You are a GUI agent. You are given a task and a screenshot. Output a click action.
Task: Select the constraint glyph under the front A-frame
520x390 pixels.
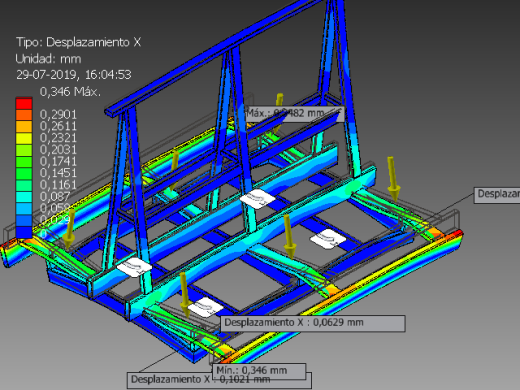point(134,267)
